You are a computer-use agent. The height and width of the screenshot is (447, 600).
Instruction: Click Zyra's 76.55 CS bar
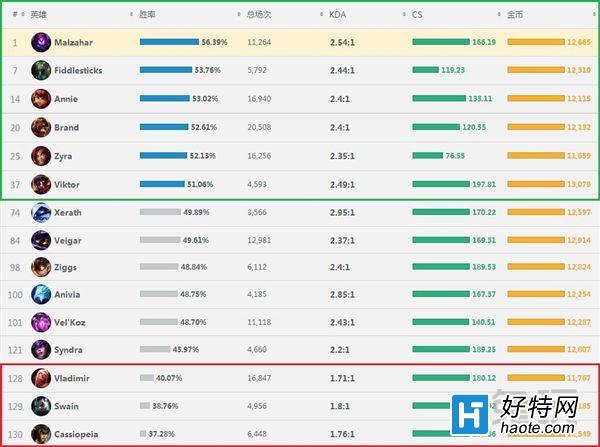(427, 155)
